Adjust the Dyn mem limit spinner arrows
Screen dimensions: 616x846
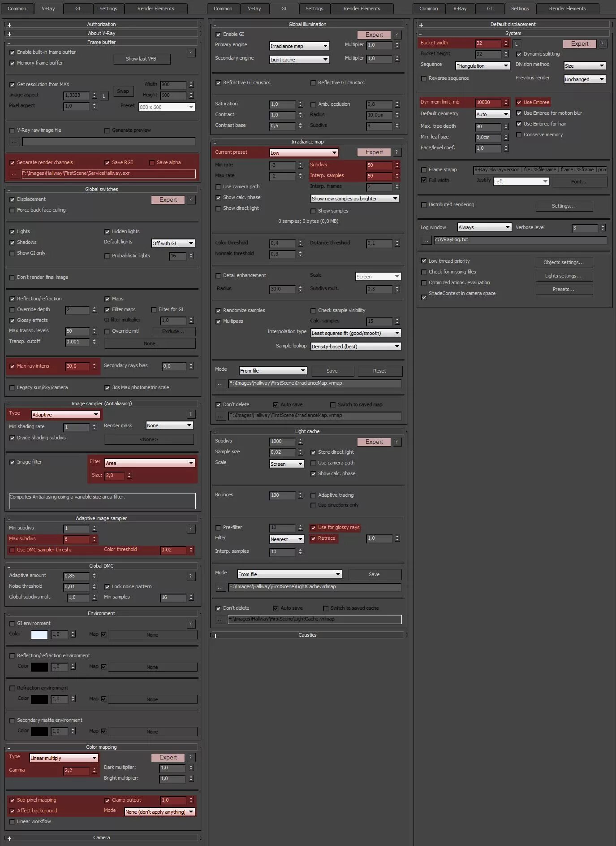pos(506,102)
